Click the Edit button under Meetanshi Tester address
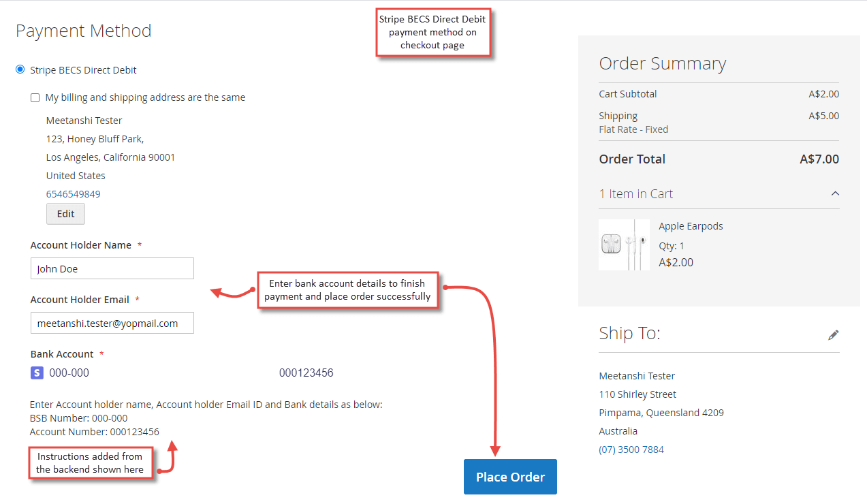Screen dimensions: 867x504 (65, 214)
